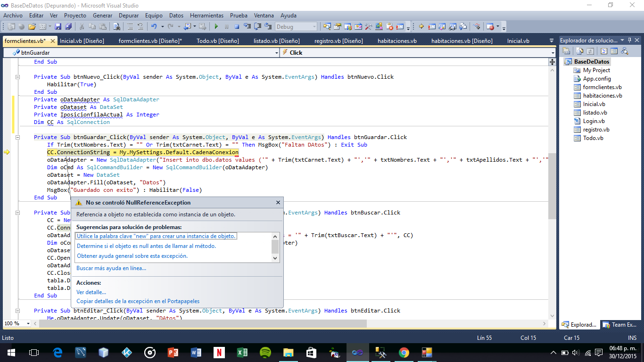Click the Copy toolbar icon
Viewport: 644px width, 362px height.
pyautogui.click(x=92, y=26)
